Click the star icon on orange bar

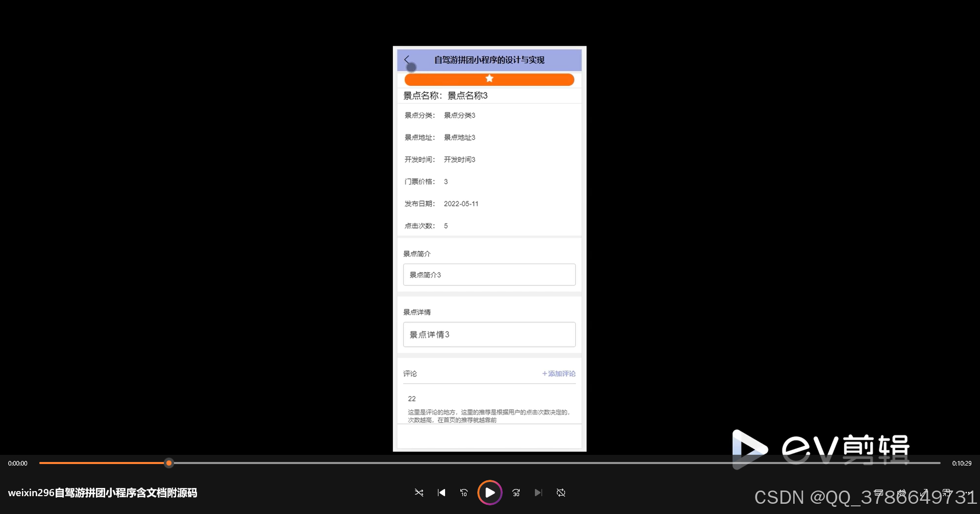click(489, 79)
